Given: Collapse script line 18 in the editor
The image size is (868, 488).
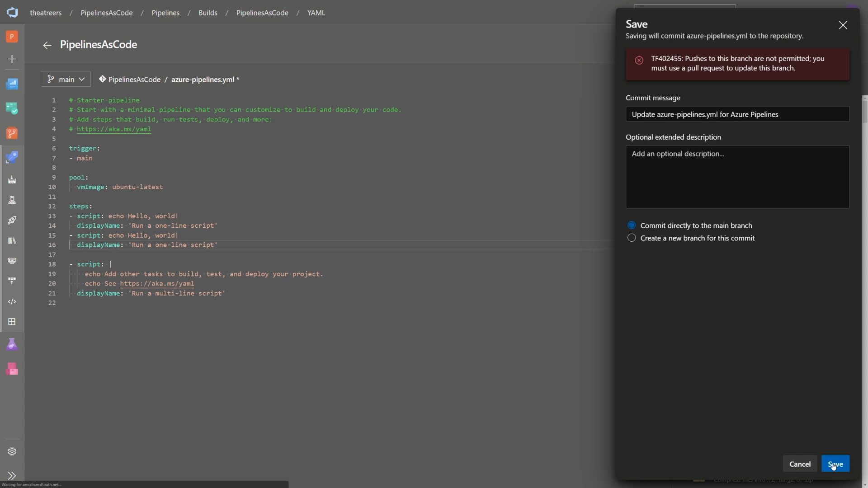Looking at the screenshot, I should 61,264.
